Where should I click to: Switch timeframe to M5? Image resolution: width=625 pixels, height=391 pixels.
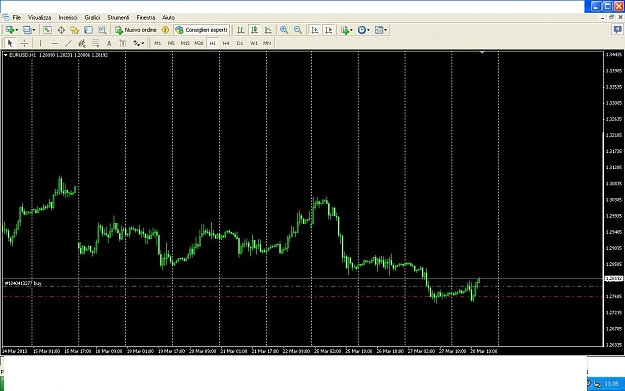pos(171,43)
